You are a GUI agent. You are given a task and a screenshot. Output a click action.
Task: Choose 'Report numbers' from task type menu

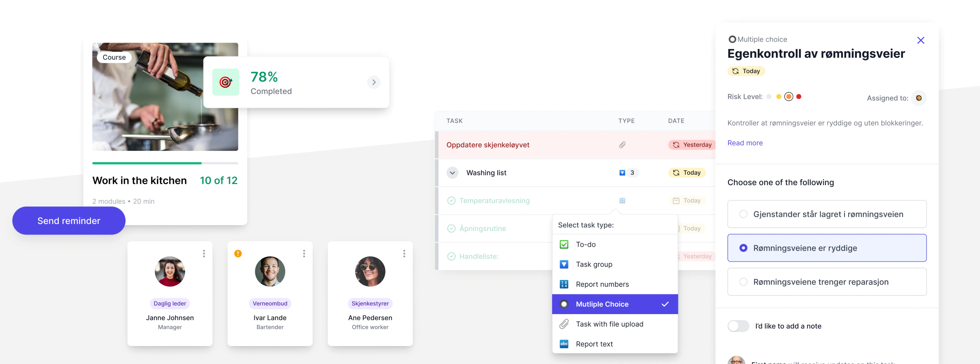602,284
